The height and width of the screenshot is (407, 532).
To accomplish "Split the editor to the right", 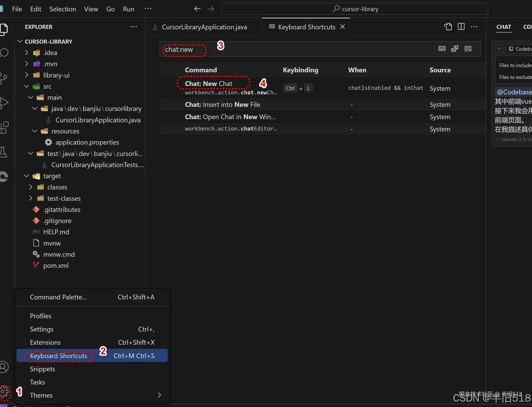I will point(461,27).
